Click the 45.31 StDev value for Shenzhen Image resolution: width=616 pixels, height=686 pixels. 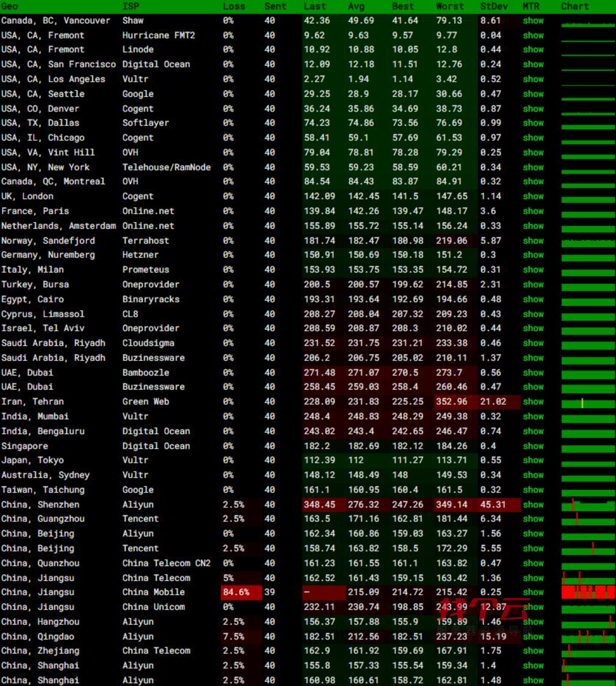[x=493, y=505]
